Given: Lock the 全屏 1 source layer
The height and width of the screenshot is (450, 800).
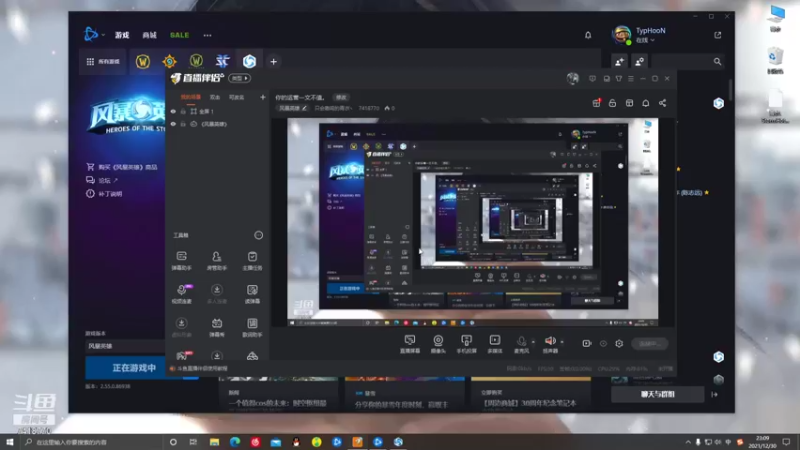Looking at the screenshot, I should (x=183, y=111).
